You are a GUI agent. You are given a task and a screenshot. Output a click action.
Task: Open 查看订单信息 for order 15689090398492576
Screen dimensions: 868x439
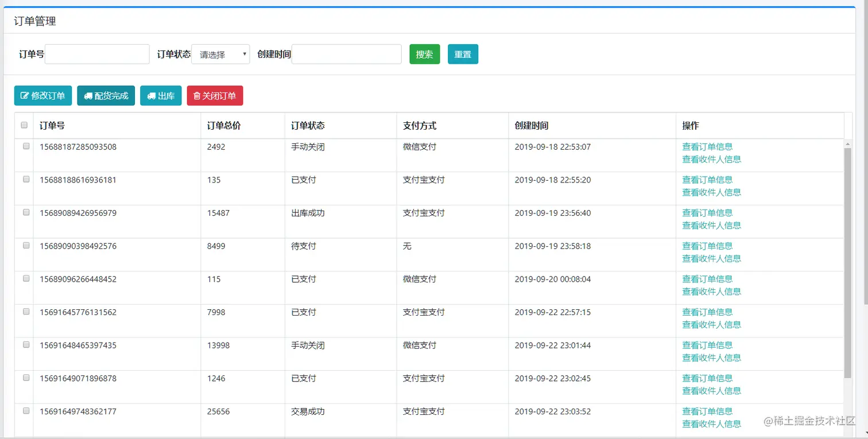707,246
